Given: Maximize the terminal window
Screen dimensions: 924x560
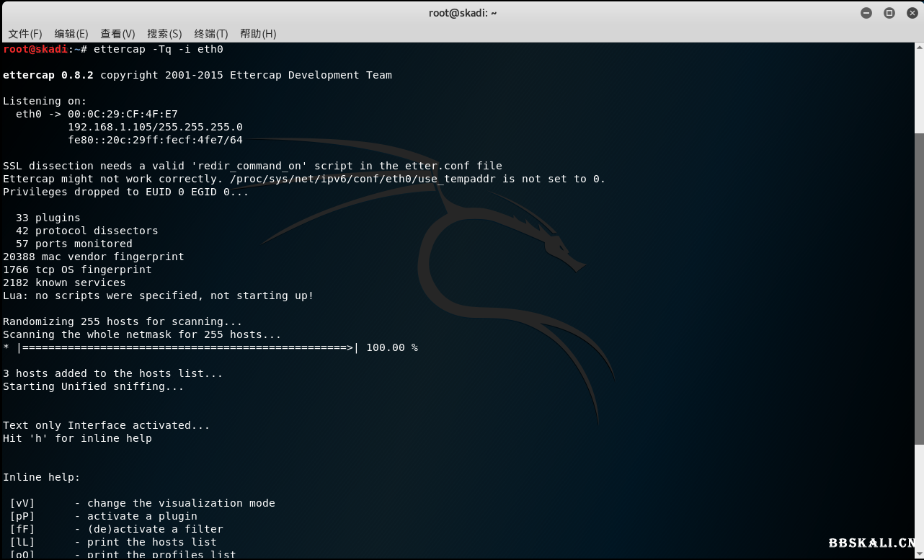Looking at the screenshot, I should pos(889,13).
